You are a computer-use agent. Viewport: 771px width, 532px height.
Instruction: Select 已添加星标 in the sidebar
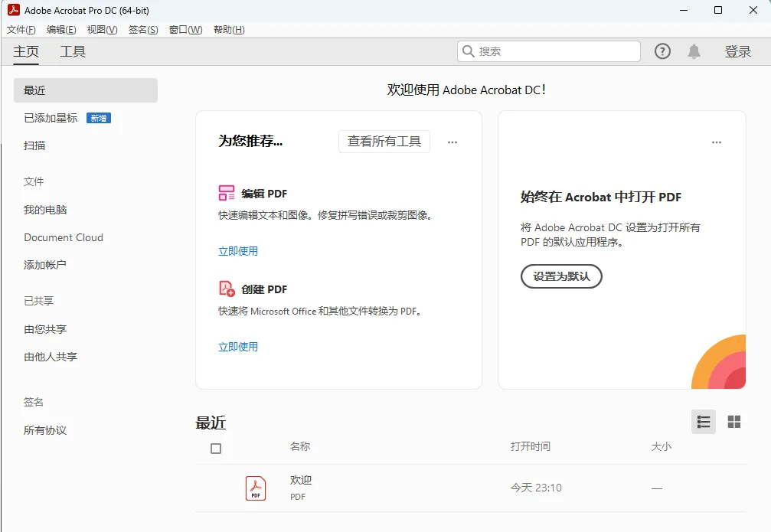coord(51,118)
